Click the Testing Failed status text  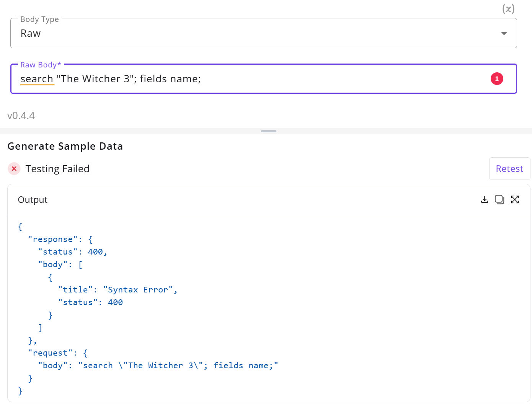click(57, 169)
